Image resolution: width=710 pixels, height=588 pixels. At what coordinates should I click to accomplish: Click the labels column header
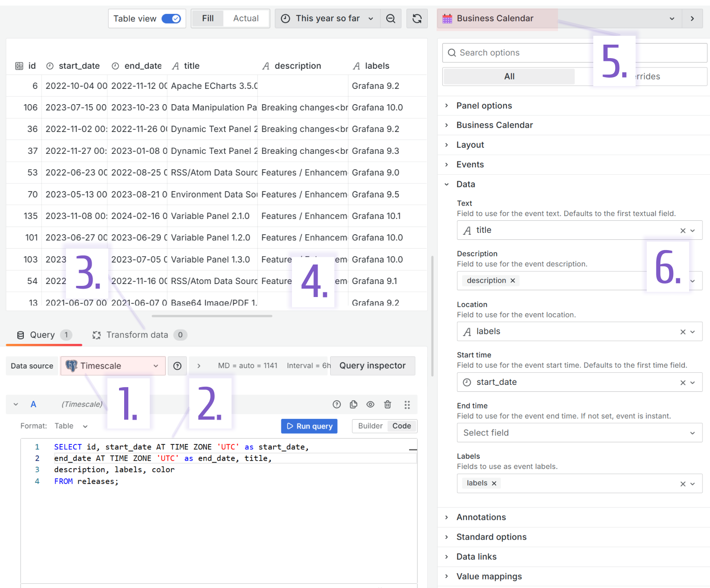(x=371, y=66)
